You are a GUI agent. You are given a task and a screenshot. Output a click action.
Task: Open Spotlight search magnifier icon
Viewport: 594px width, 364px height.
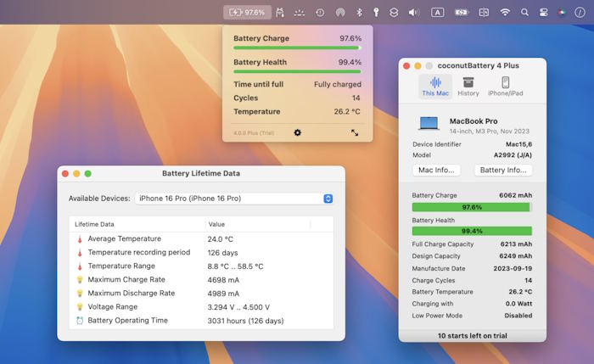click(x=524, y=13)
